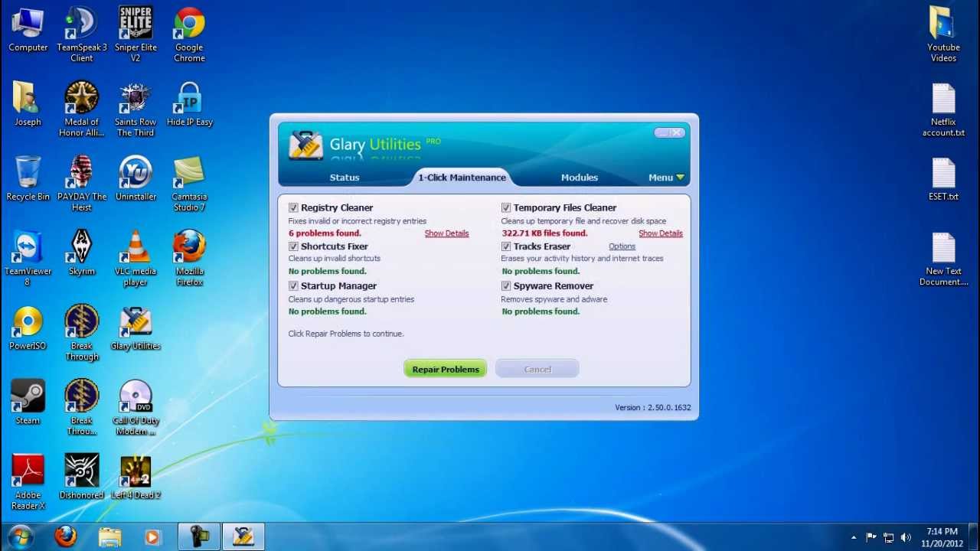The height and width of the screenshot is (551, 980).
Task: Click the Cancel button
Action: point(537,369)
